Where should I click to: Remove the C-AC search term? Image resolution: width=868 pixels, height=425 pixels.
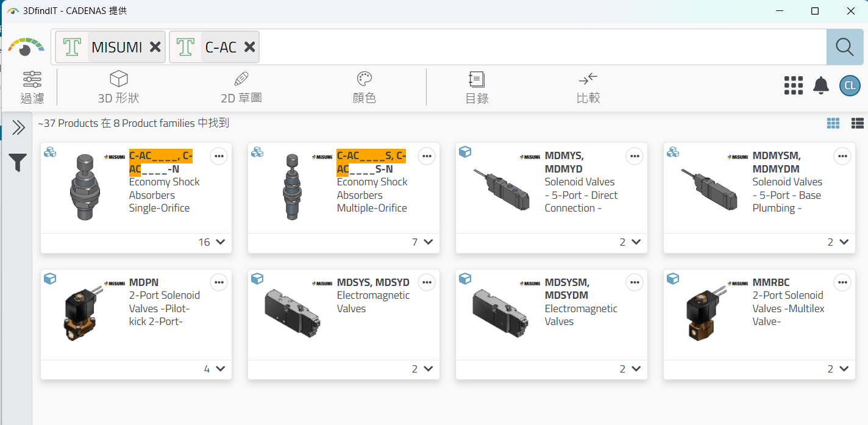(249, 47)
